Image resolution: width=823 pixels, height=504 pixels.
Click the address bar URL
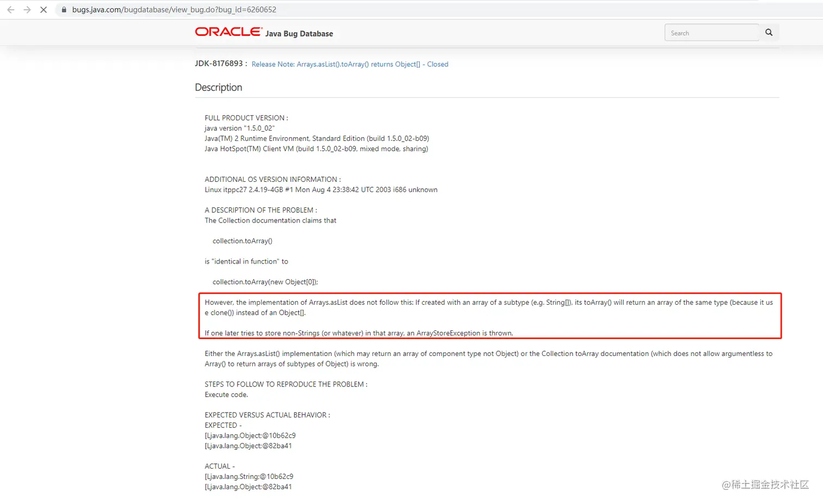174,10
